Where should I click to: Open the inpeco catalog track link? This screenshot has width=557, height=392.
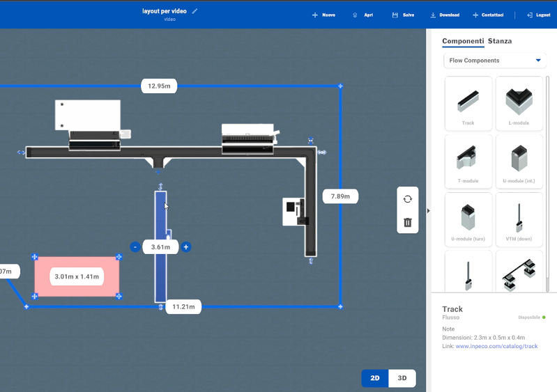click(496, 346)
